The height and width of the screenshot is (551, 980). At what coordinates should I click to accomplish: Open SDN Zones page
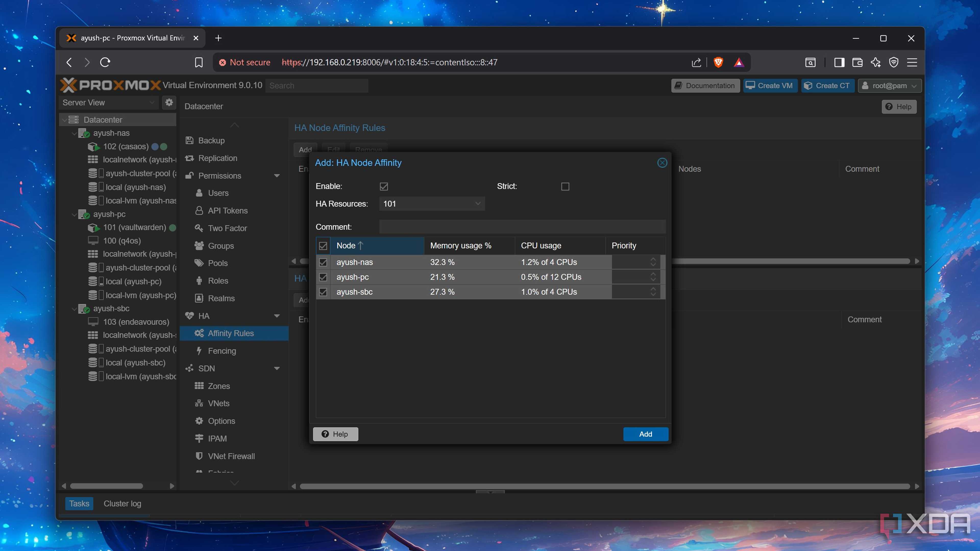pyautogui.click(x=219, y=386)
